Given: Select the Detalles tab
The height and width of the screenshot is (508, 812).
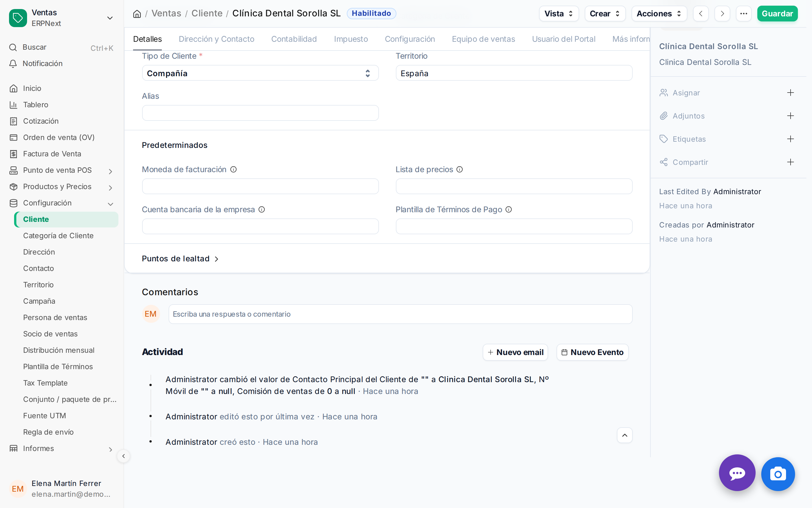Looking at the screenshot, I should click(147, 39).
